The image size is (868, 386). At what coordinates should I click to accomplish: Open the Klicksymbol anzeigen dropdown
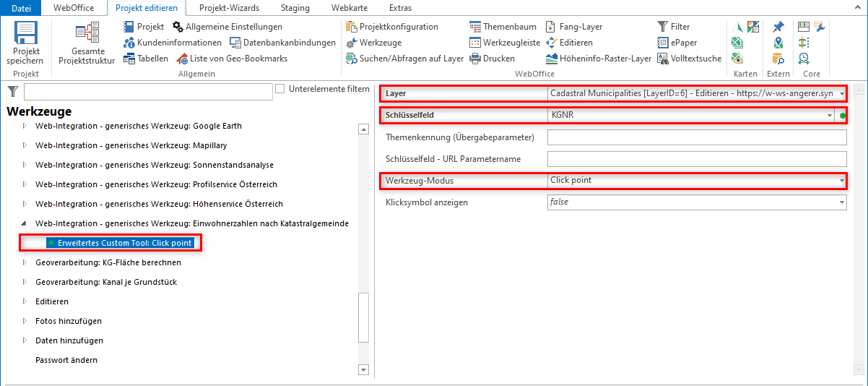pos(841,203)
